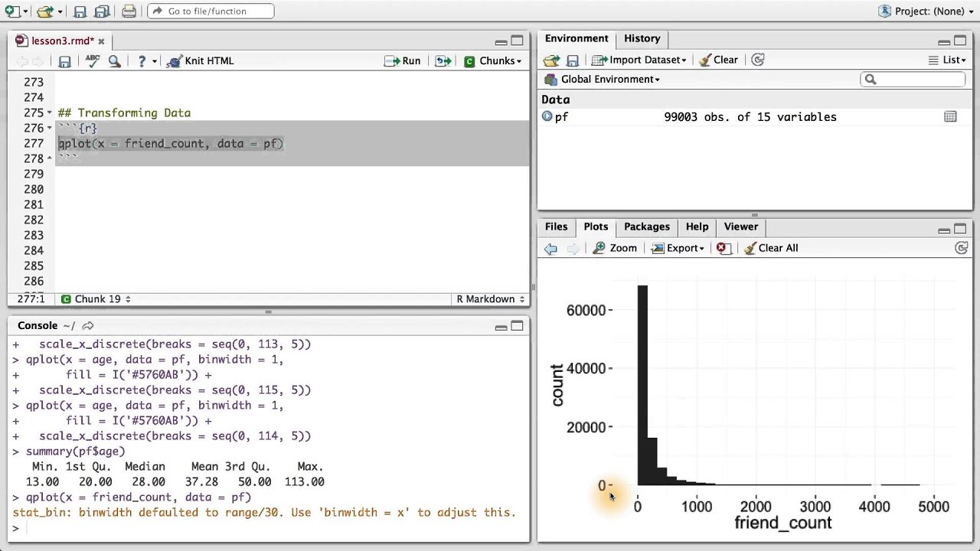Viewport: 980px width, 551px height.
Task: Click the summary(pf$age) console line
Action: click(x=69, y=452)
